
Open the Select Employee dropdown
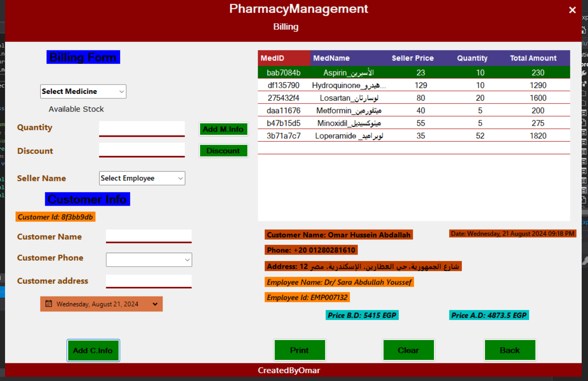point(142,178)
